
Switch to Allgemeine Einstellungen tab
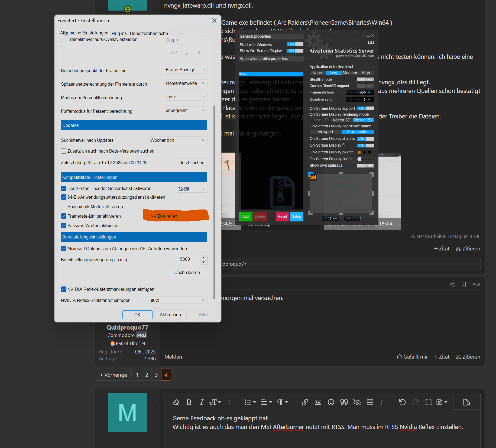coord(84,33)
